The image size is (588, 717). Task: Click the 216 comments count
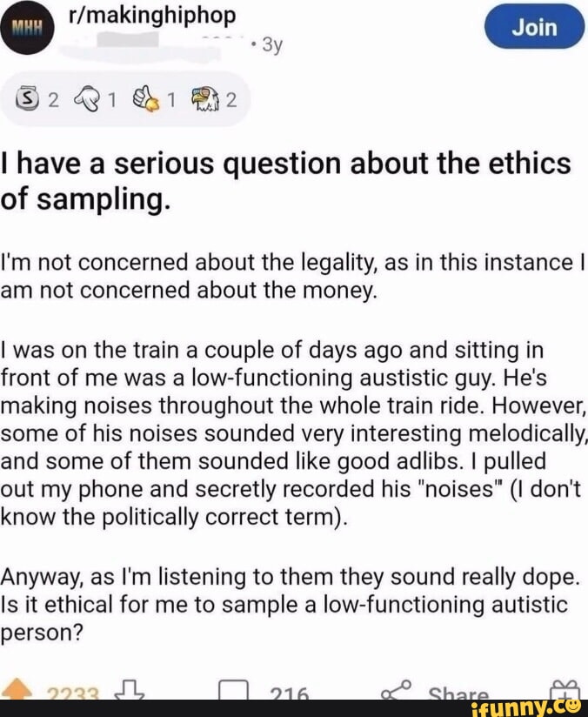point(291,694)
